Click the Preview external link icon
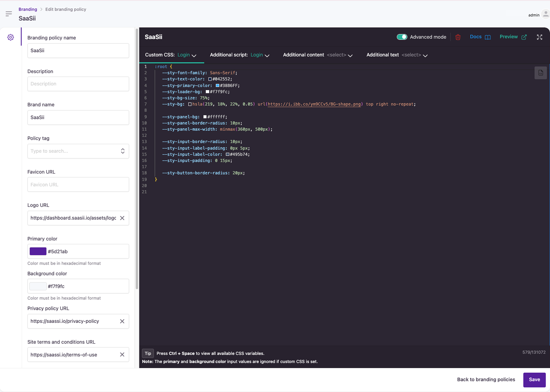Image resolution: width=550 pixels, height=392 pixels. (x=524, y=37)
